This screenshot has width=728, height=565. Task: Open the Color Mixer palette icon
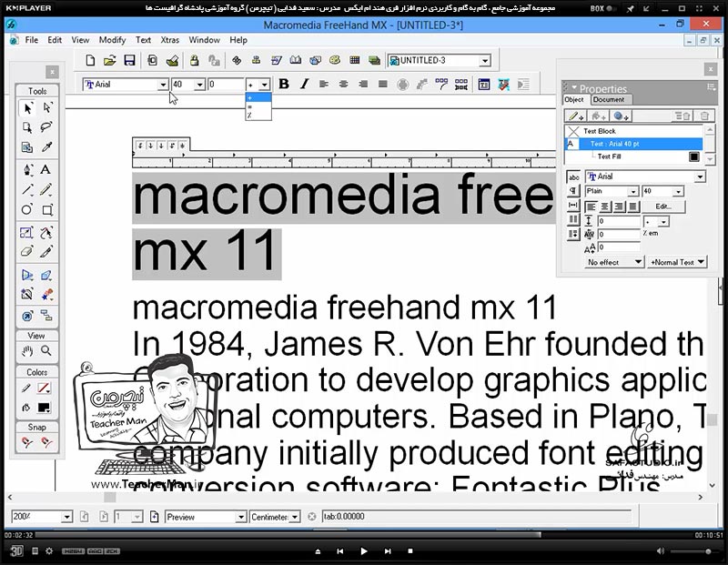pos(335,60)
